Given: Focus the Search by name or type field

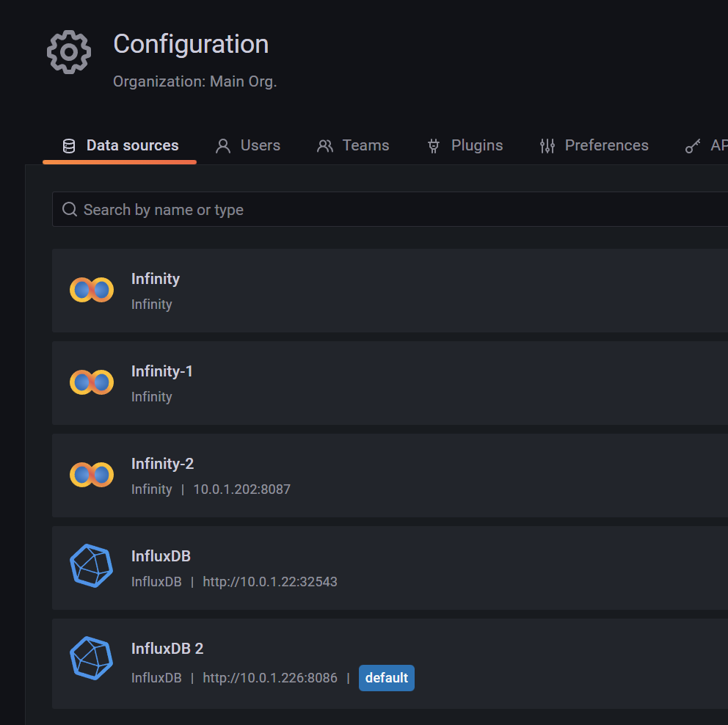Looking at the screenshot, I should pyautogui.click(x=390, y=209).
